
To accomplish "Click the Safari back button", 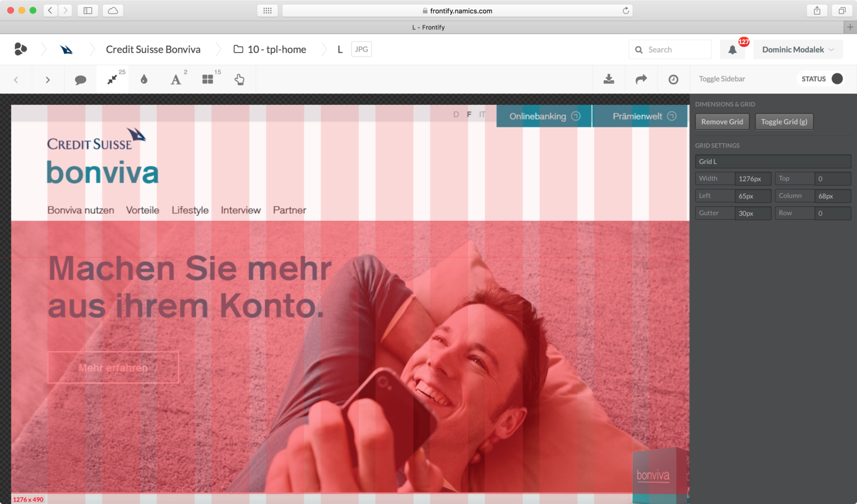I will click(50, 10).
